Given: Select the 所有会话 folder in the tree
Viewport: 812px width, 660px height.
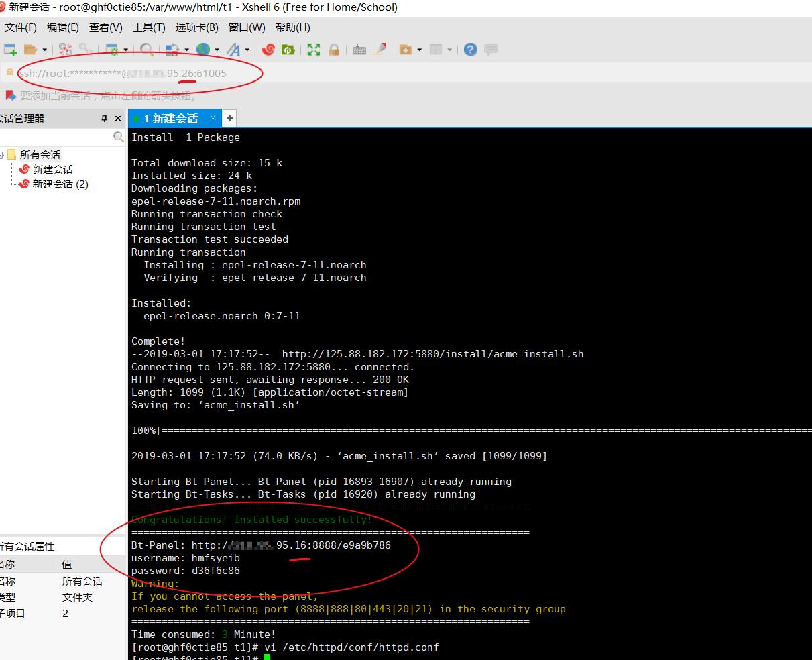Looking at the screenshot, I should pos(40,154).
